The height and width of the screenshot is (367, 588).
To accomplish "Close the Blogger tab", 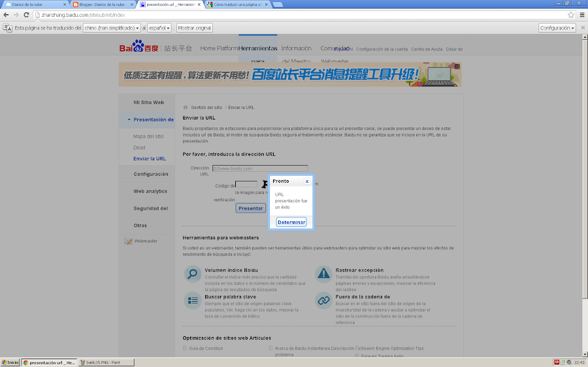I will pos(131,5).
